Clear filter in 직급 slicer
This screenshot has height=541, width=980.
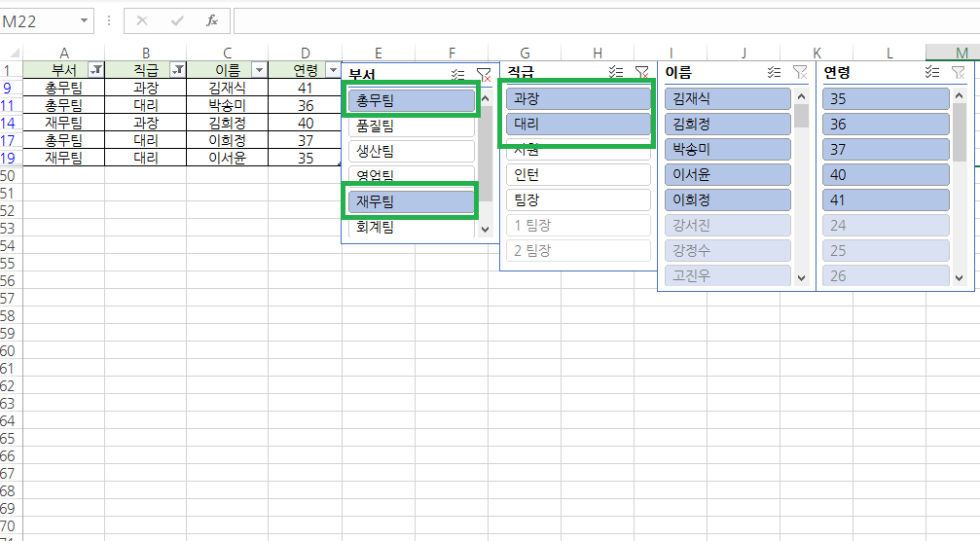[642, 72]
